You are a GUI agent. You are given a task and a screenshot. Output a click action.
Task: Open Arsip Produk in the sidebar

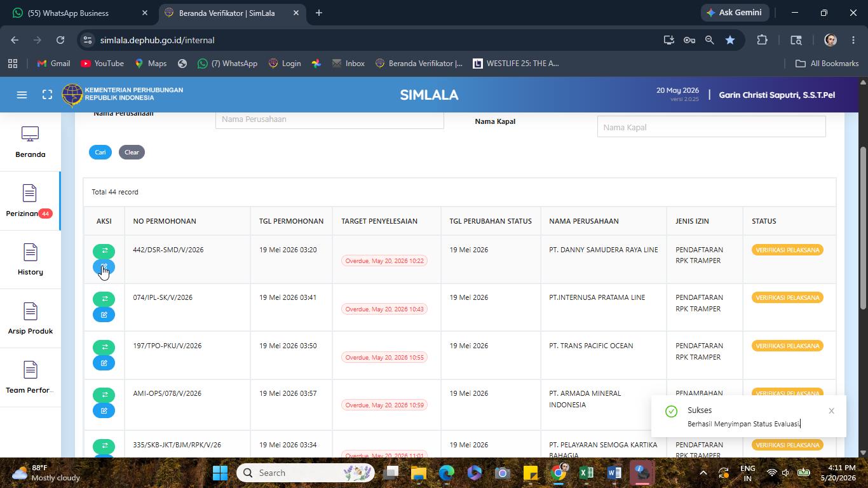coord(30,318)
